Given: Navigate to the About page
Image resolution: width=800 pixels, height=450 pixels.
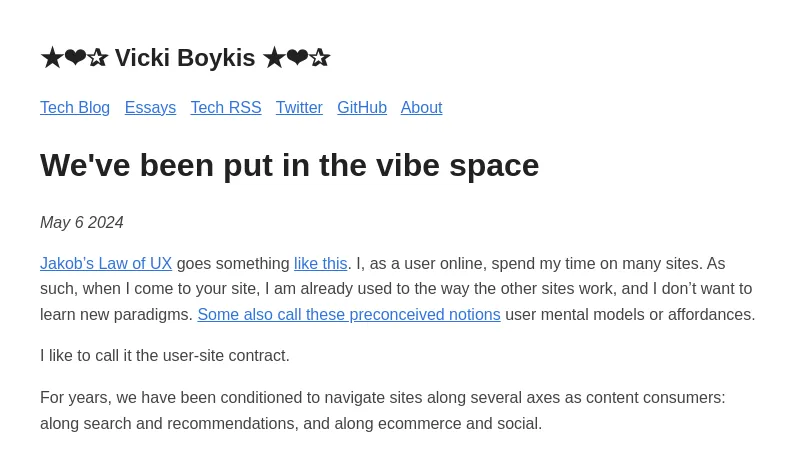Looking at the screenshot, I should tap(421, 108).
